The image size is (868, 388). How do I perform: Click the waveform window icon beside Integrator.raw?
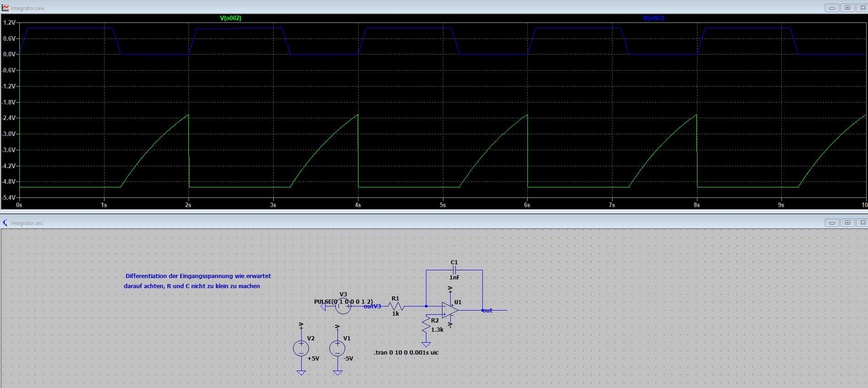pyautogui.click(x=6, y=8)
